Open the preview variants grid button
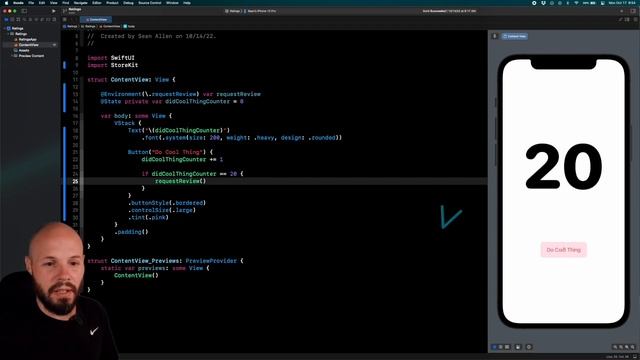This screenshot has width=640, height=360. click(x=507, y=347)
